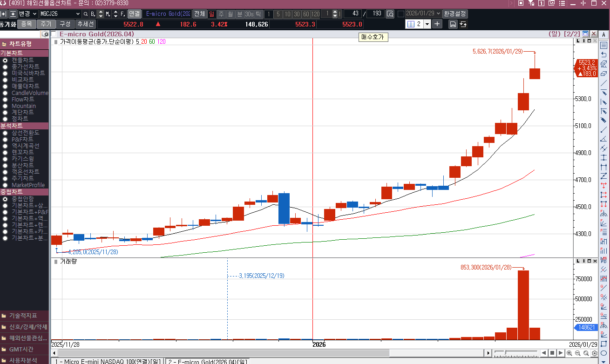Screen dimensions: 610x364
Task: Click the 환경설정 button
Action: click(455, 14)
